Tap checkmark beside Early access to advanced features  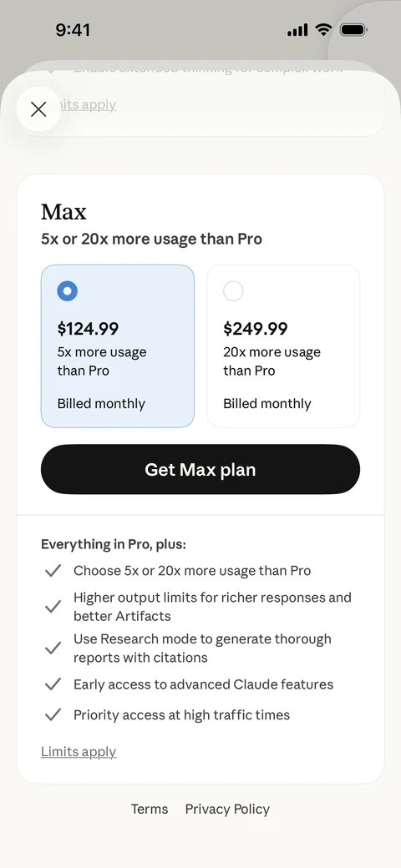pos(53,684)
